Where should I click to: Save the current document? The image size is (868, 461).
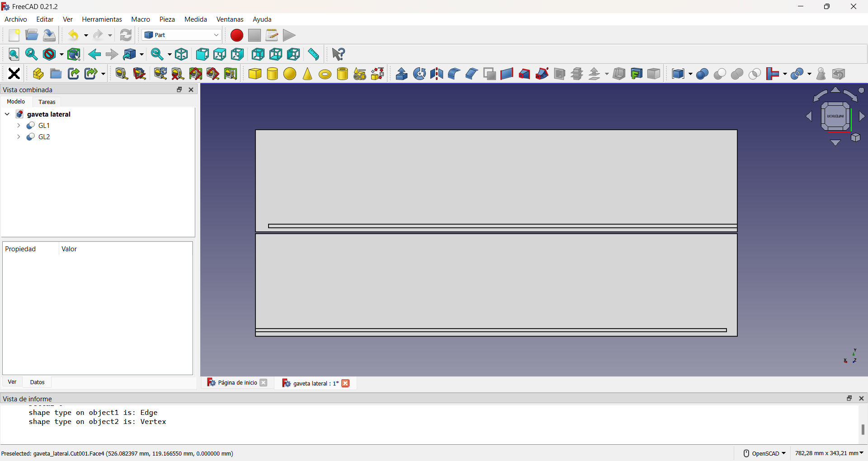pyautogui.click(x=49, y=35)
